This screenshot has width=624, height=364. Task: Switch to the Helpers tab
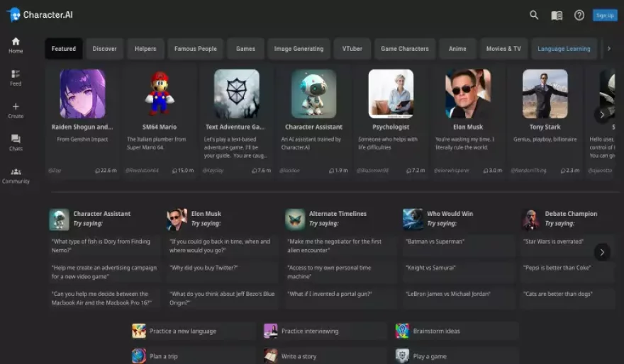145,48
